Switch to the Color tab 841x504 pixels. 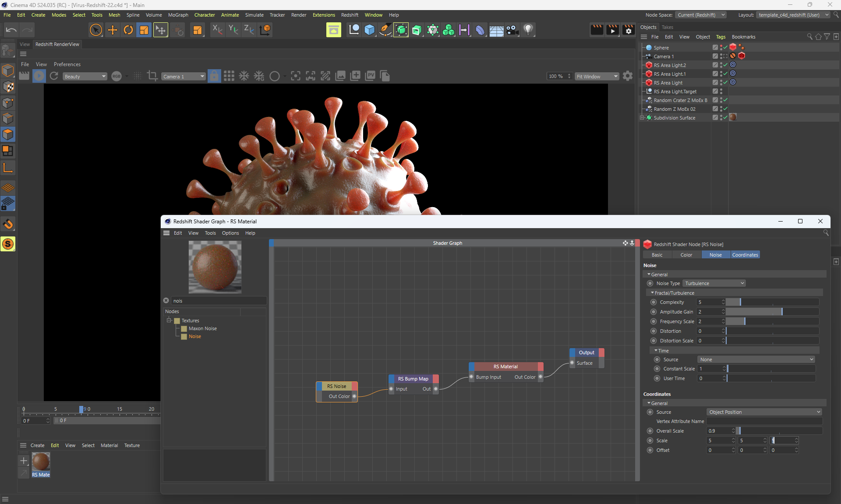point(686,255)
